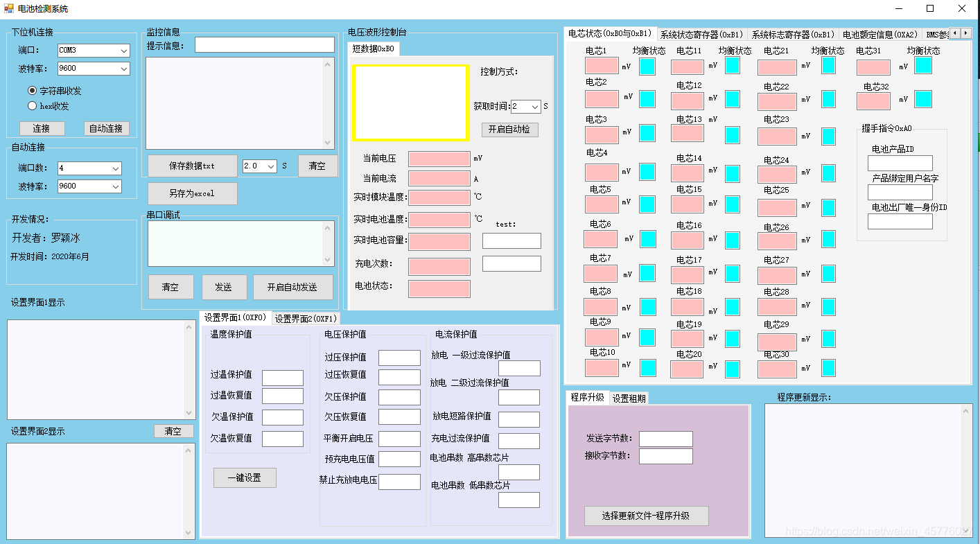Click the 平衡开启电压 input box
This screenshot has width=980, height=544.
(x=399, y=439)
